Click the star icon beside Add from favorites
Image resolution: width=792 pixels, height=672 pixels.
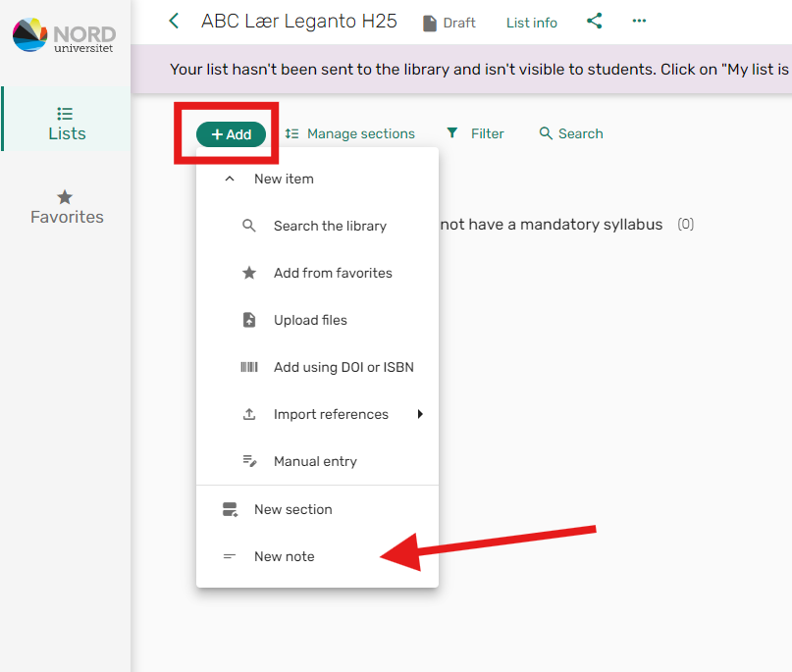click(249, 273)
